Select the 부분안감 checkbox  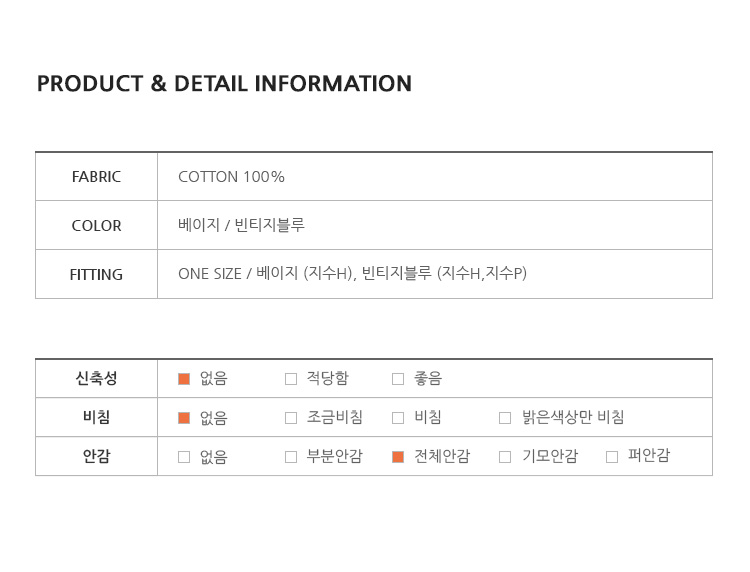pyautogui.click(x=291, y=457)
